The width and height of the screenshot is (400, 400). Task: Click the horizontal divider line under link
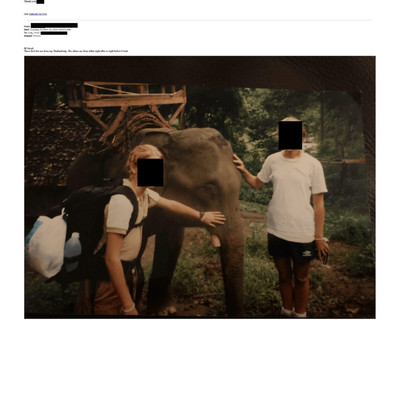coord(198,20)
